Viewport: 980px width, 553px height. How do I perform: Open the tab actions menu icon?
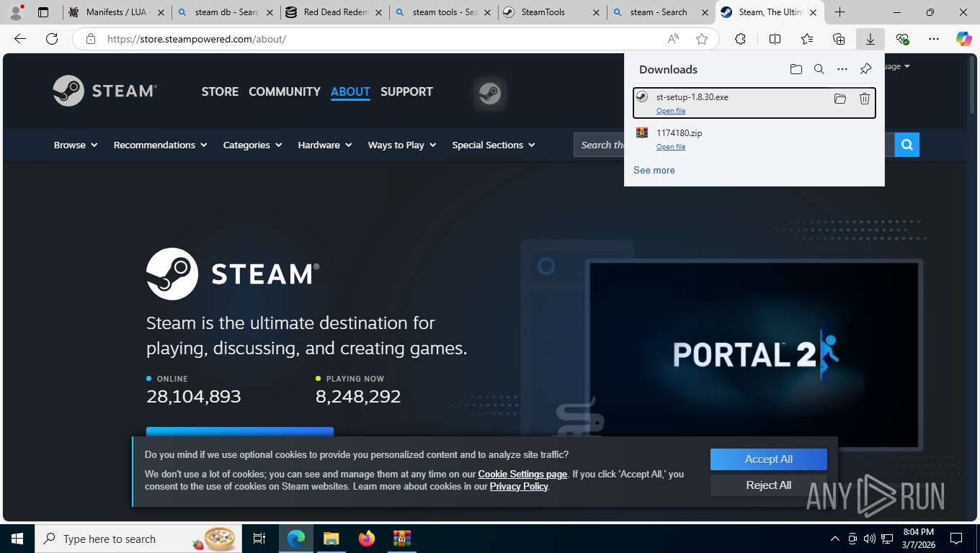tap(43, 12)
